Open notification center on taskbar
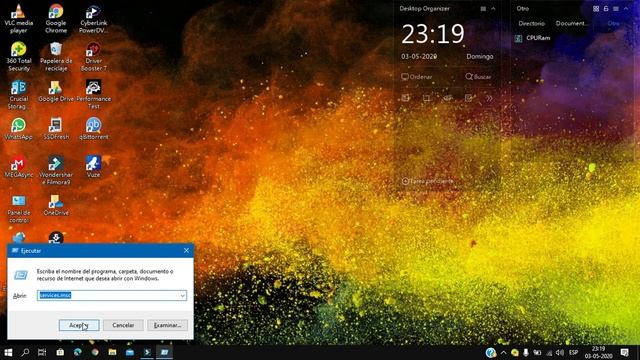640x360 pixels. [624, 352]
